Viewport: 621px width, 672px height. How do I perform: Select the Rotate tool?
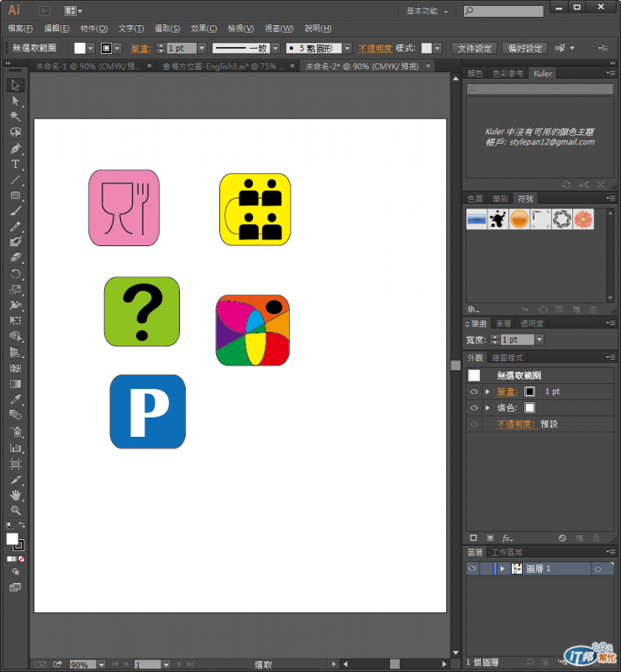click(x=15, y=275)
